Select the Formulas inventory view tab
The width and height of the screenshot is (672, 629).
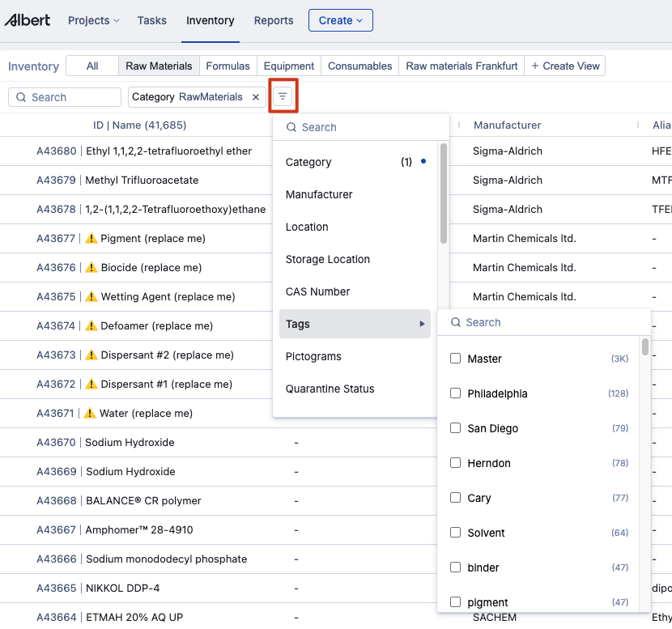228,66
